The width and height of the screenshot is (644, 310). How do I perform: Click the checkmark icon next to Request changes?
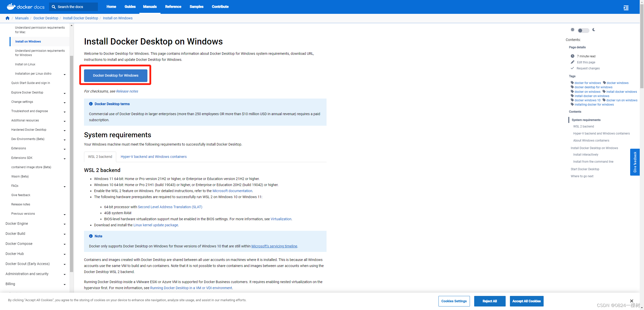click(x=572, y=68)
